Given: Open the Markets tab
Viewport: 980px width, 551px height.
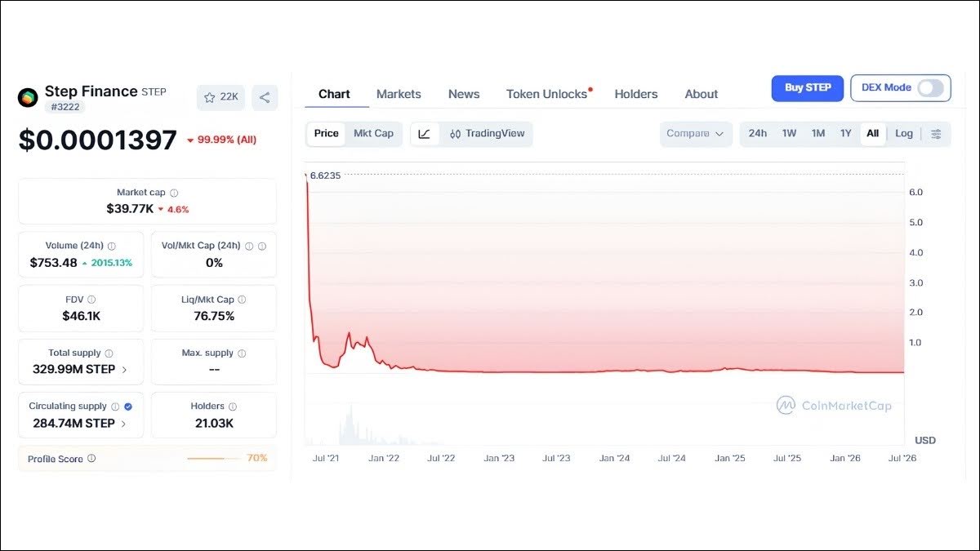Looking at the screenshot, I should (399, 95).
